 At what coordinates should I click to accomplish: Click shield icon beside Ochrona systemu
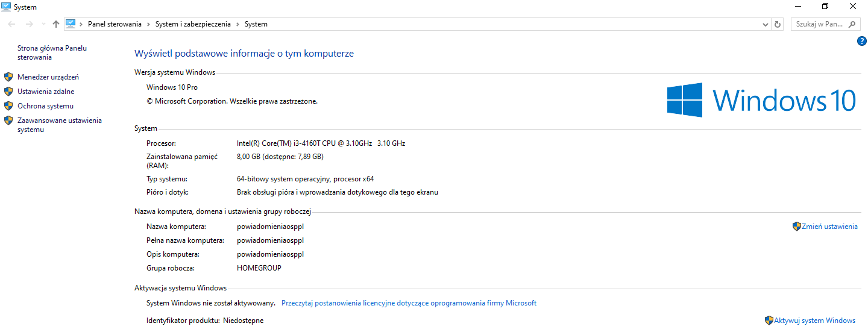[8, 106]
